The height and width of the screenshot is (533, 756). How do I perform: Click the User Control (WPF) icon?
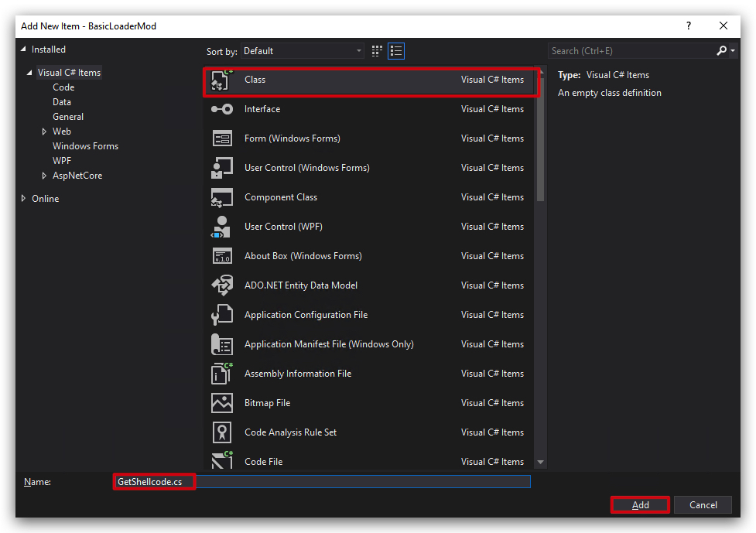point(222,227)
